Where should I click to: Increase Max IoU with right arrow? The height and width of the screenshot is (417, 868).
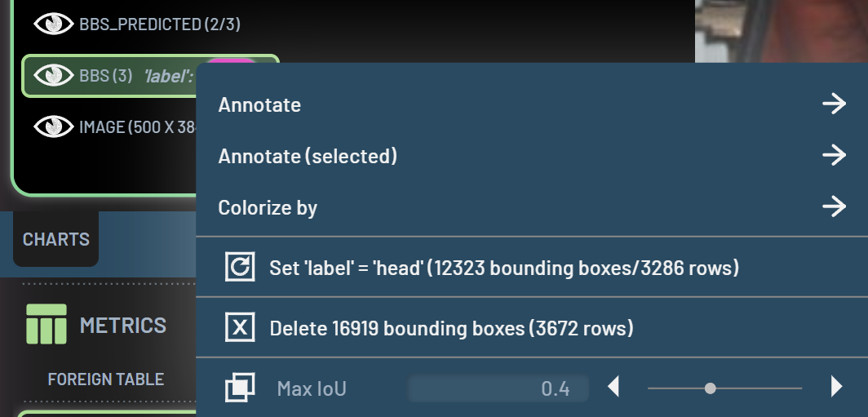click(835, 388)
